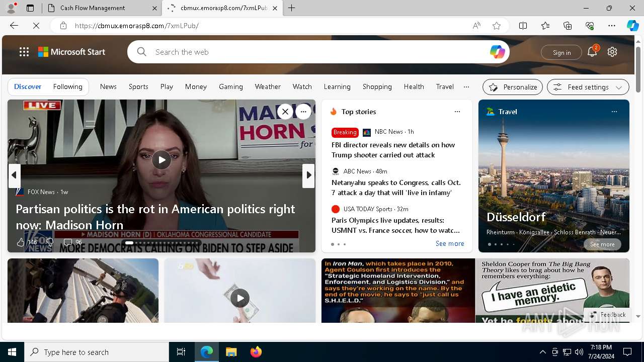Click the taskbar search box
The height and width of the screenshot is (362, 644).
97,352
